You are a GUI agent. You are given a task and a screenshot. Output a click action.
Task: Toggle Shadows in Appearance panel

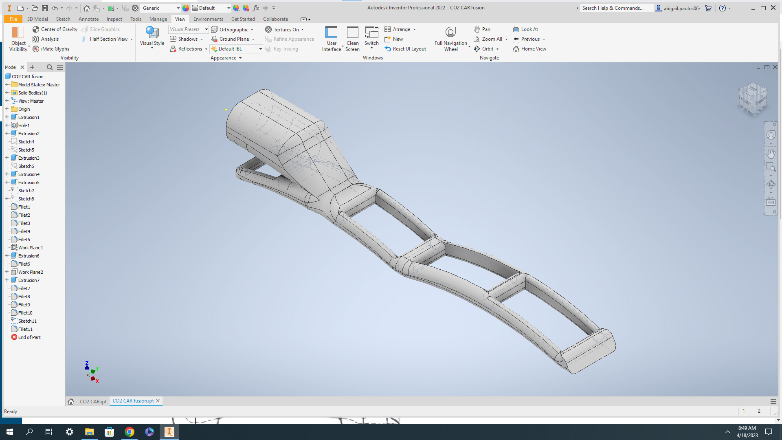[x=184, y=39]
